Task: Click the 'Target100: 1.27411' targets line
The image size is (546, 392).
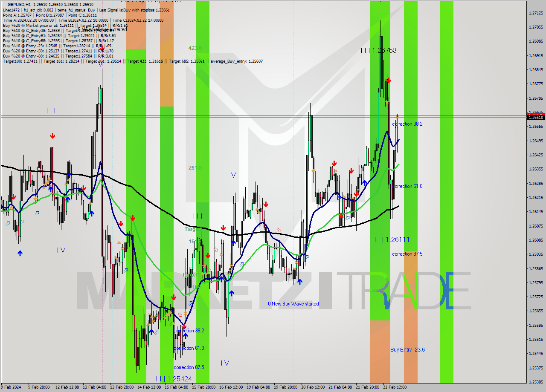Action: point(133,61)
